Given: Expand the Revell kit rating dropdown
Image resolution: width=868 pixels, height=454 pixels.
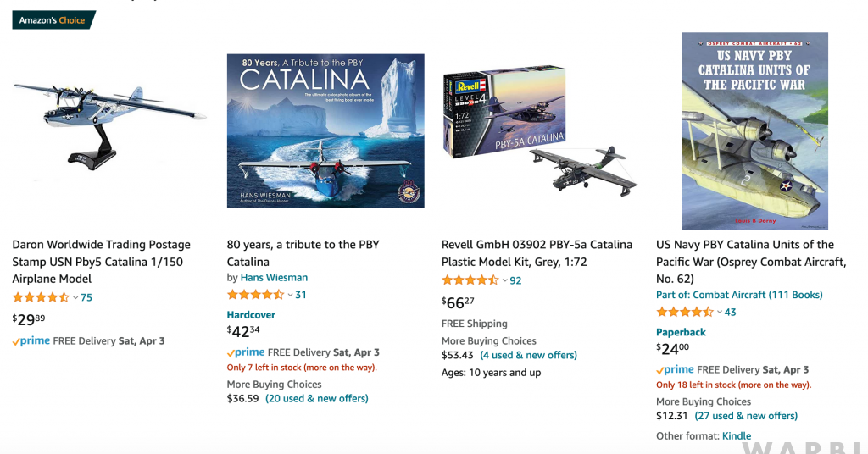Looking at the screenshot, I should pos(505,280).
